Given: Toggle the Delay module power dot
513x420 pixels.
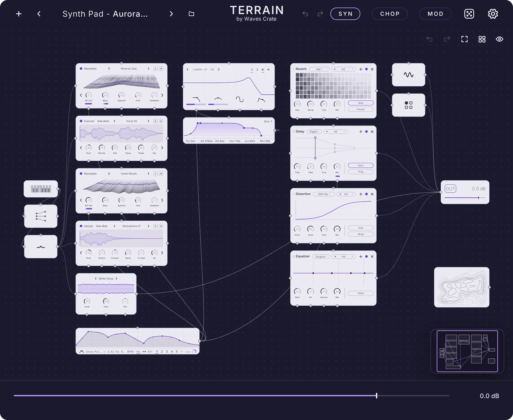Looking at the screenshot, I should point(367,132).
